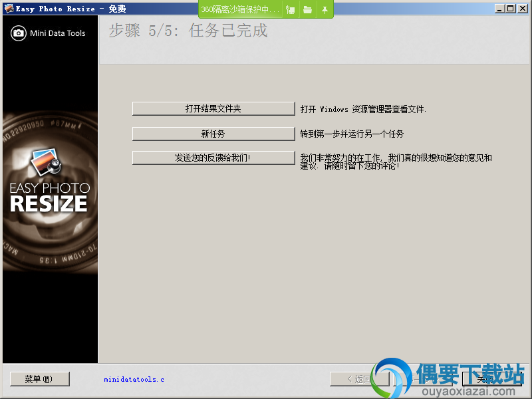Click the 打开 Windows 资源管理器查看文件 description
This screenshot has width=532, height=399.
(363, 109)
